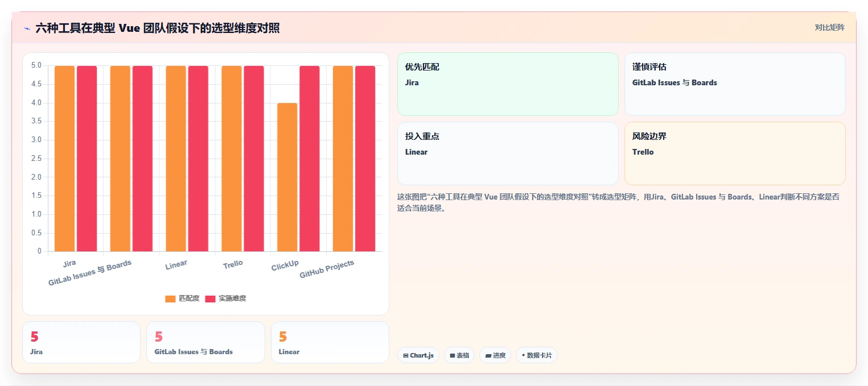Screen dimensions: 868x386
Task: Click the Trello x-axis label
Action: point(233,264)
